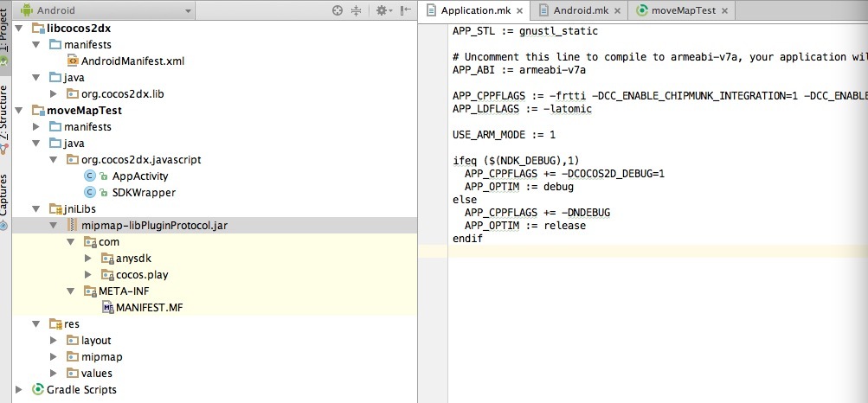Collapse the libcocos2dx module node
The width and height of the screenshot is (868, 403).
point(19,28)
